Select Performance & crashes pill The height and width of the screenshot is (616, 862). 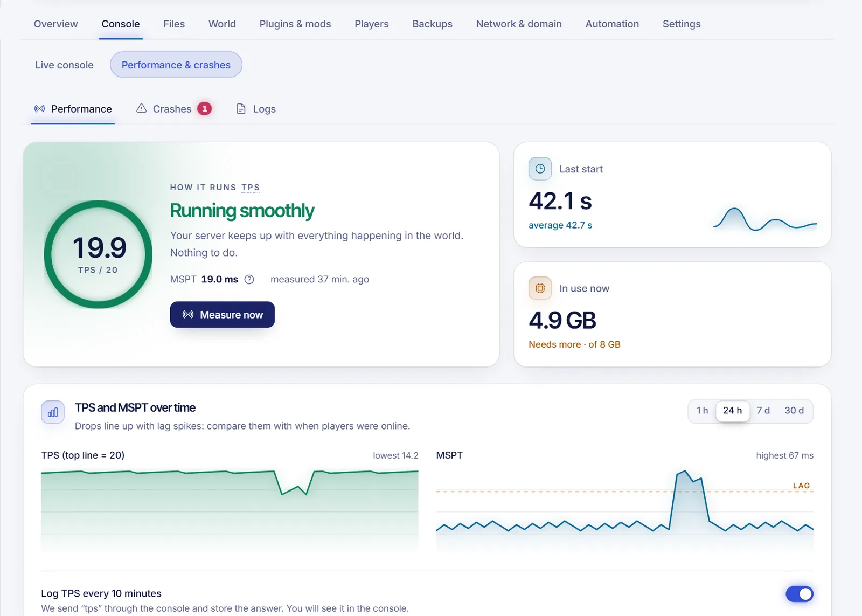pos(176,65)
